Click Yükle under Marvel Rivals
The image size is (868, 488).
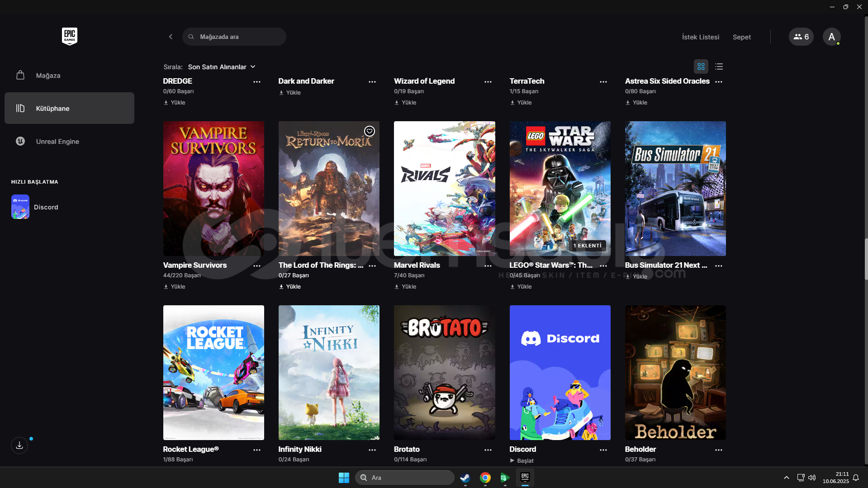pyautogui.click(x=405, y=287)
